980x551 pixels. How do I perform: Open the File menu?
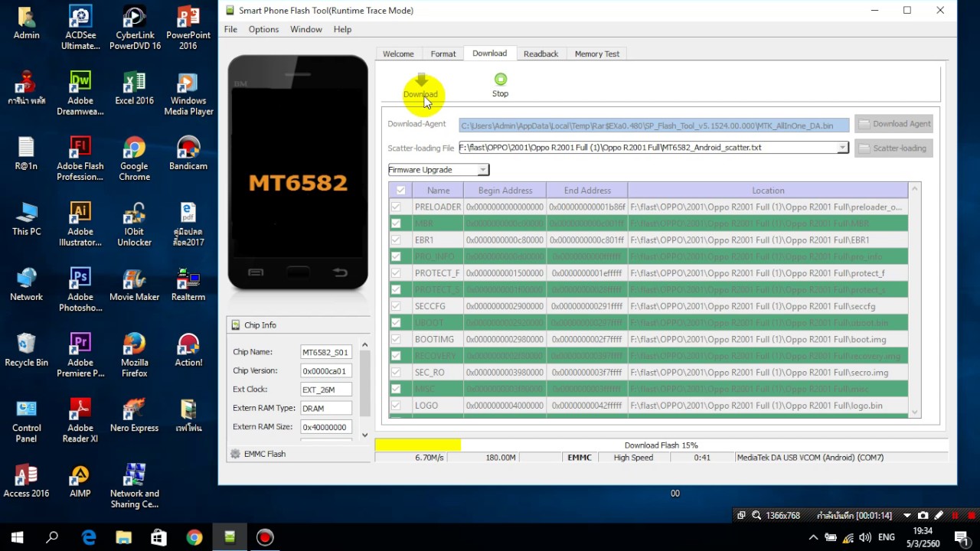click(x=230, y=29)
